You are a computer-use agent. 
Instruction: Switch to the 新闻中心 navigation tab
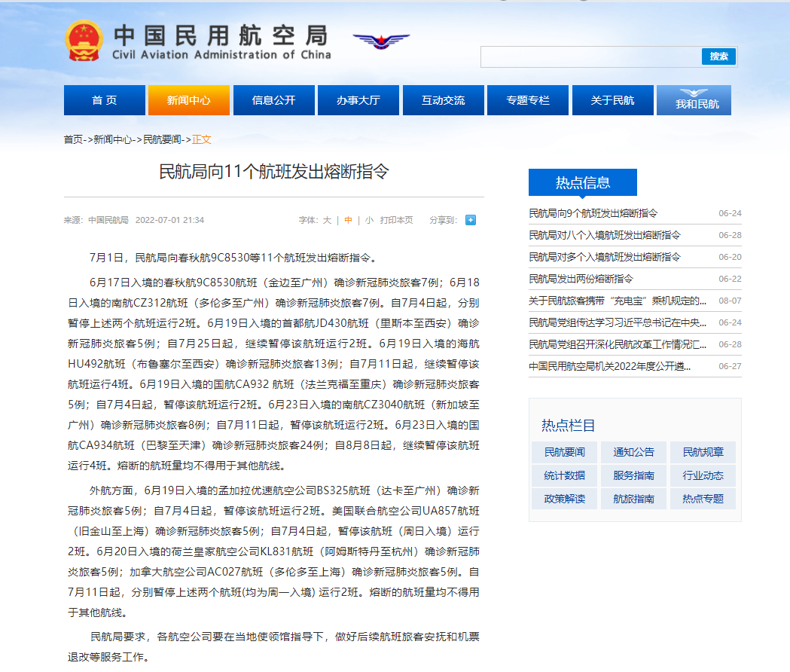click(x=188, y=99)
